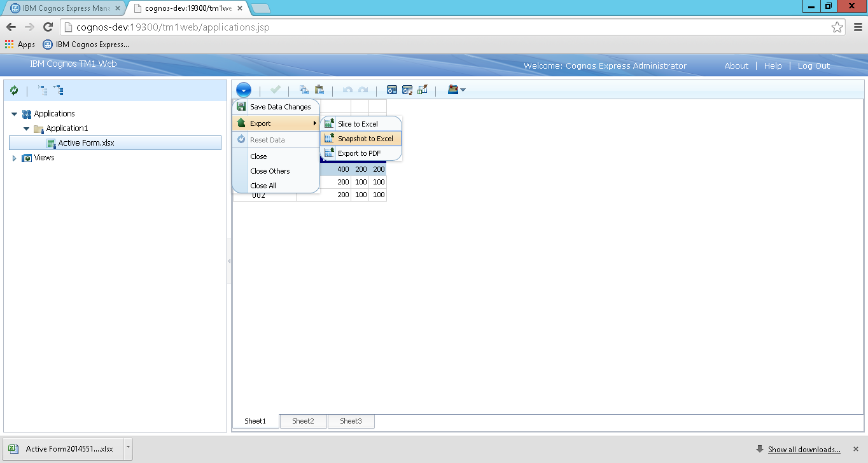
Task: Switch to the Sheet1 tab
Action: [x=255, y=421]
